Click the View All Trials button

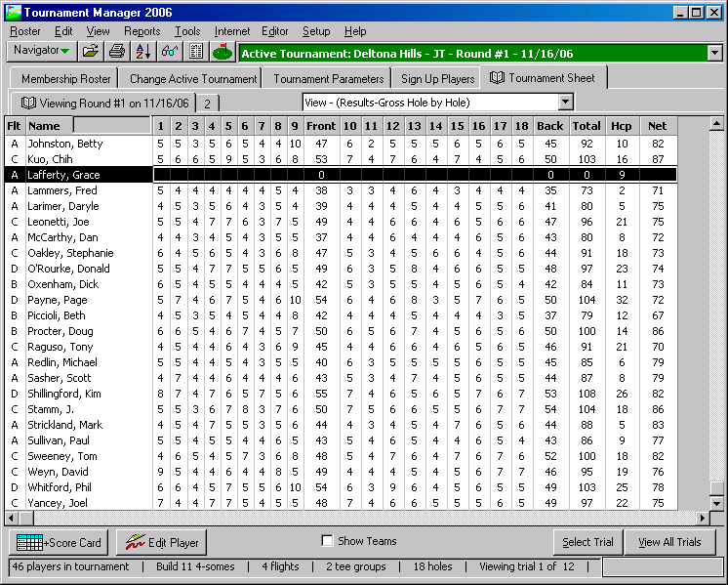click(669, 542)
